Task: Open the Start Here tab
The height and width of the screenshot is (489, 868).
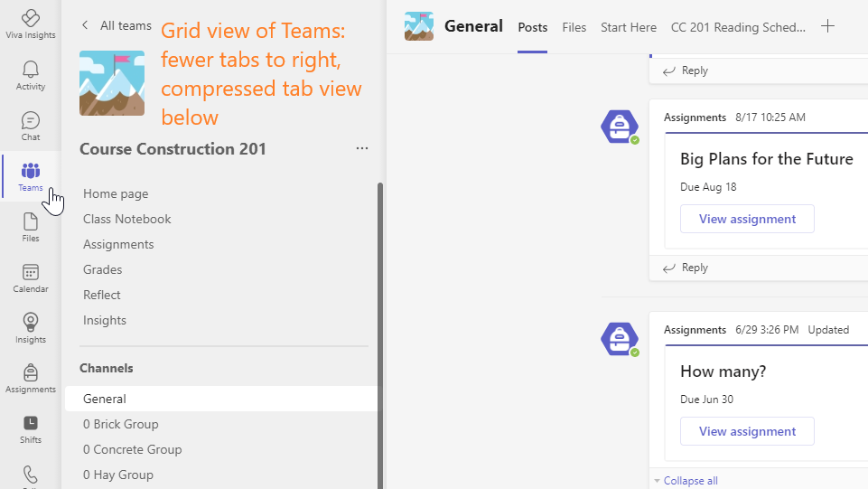Action: (629, 27)
